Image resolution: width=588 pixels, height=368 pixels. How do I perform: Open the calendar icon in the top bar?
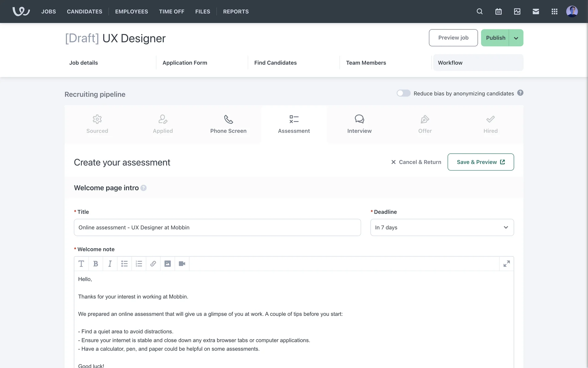[498, 12]
